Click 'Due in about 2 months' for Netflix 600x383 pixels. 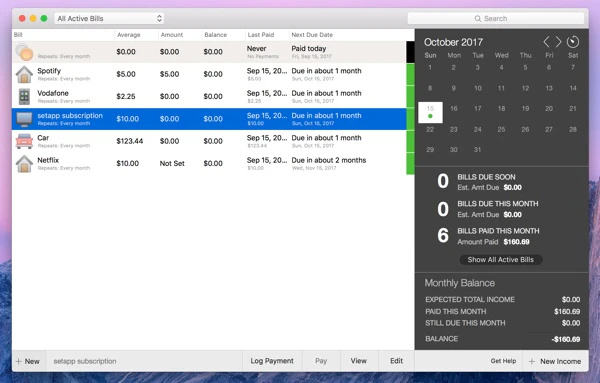[x=329, y=160]
